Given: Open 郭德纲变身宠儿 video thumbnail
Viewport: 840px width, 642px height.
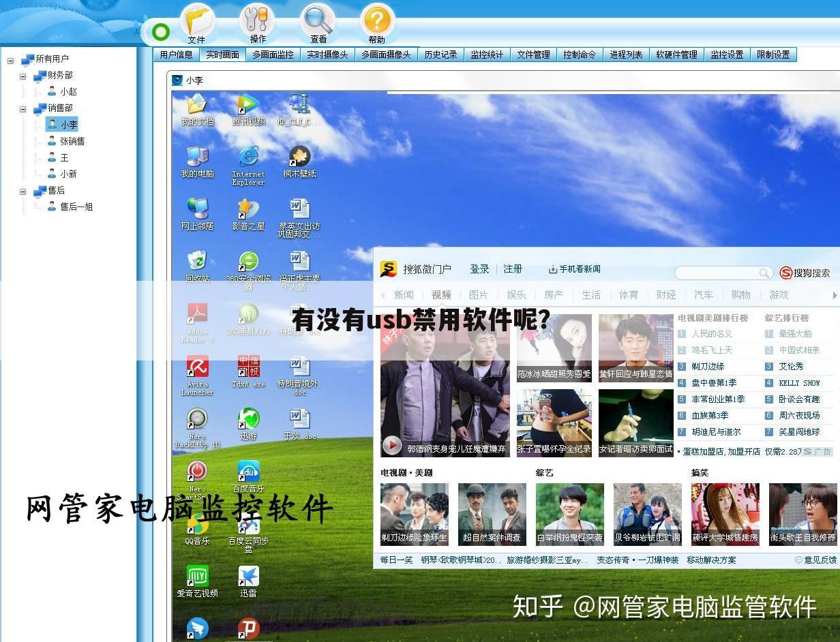Looking at the screenshot, I should (445, 386).
